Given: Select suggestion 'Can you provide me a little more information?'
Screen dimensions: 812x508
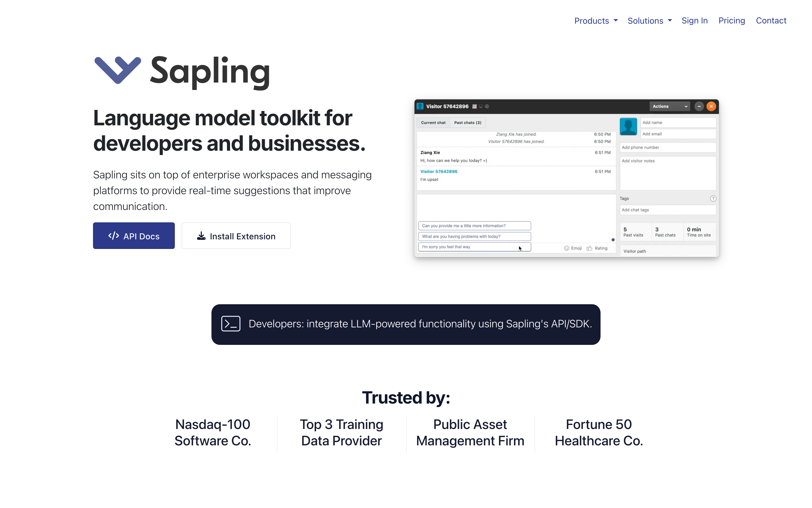Looking at the screenshot, I should click(x=475, y=226).
